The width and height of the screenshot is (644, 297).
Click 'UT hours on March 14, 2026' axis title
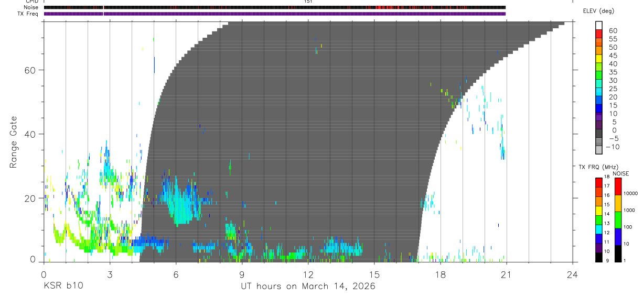point(308,287)
